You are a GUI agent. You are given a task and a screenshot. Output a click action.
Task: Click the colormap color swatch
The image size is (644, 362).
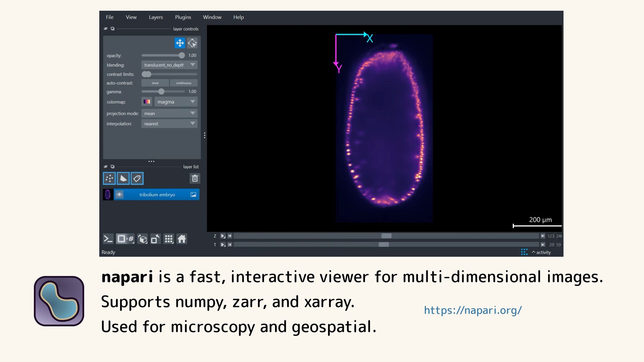[x=147, y=102]
